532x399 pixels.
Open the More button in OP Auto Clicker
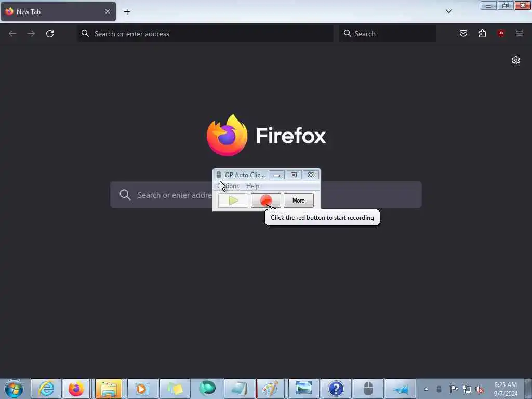[299, 201]
